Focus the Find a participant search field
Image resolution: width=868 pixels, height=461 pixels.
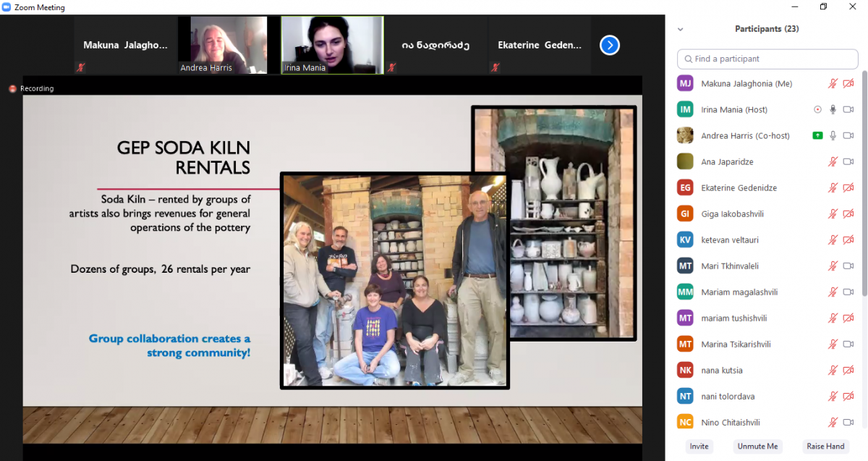point(767,59)
